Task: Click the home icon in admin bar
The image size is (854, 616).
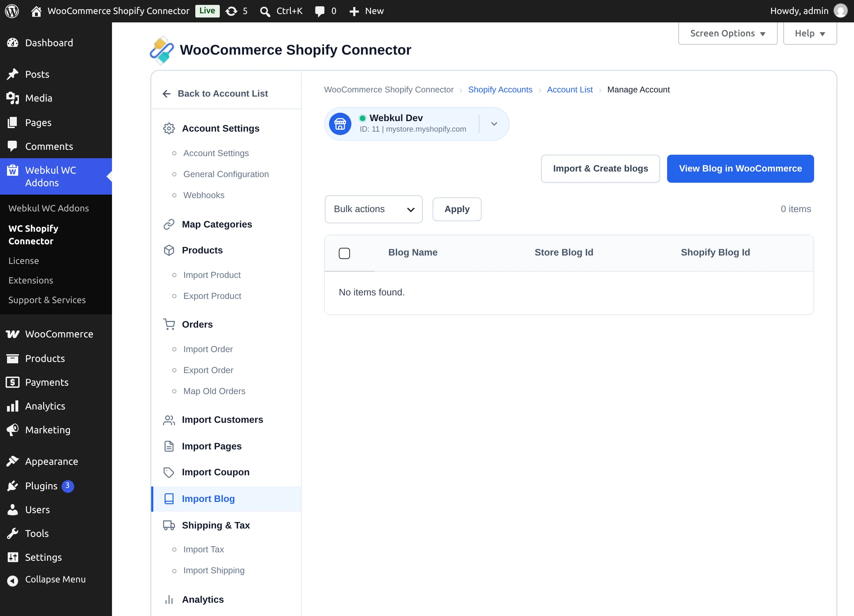Action: tap(36, 11)
